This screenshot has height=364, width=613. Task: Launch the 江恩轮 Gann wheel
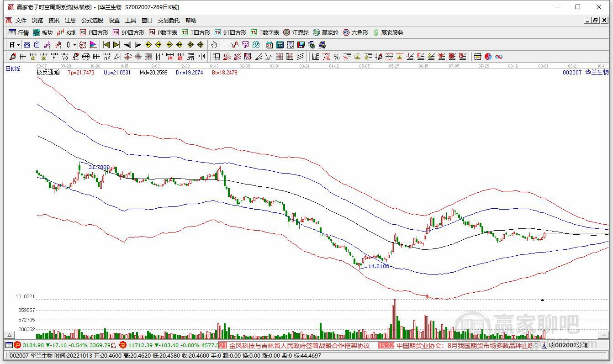(296, 32)
